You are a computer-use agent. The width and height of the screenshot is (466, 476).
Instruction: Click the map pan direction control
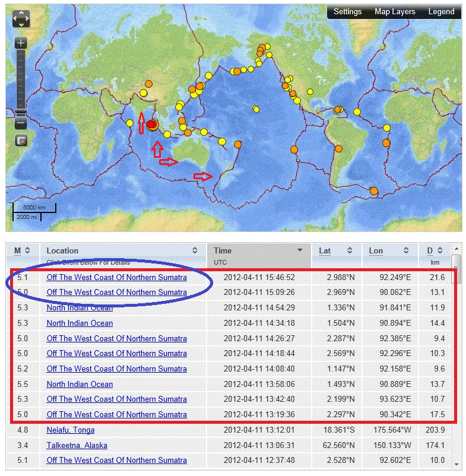coord(21,18)
